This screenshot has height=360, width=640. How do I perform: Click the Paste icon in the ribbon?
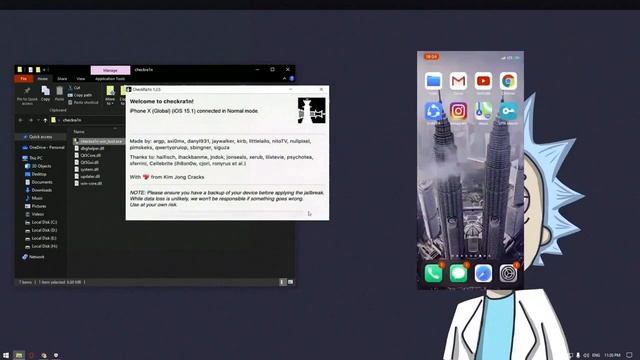tap(60, 93)
